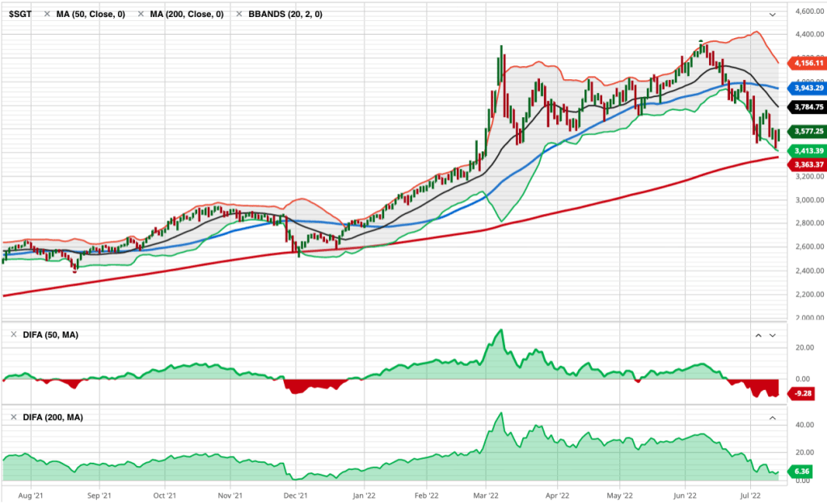Click the blue 3,943.29 MA price tag
Screen dimensions: 827x504
point(808,87)
